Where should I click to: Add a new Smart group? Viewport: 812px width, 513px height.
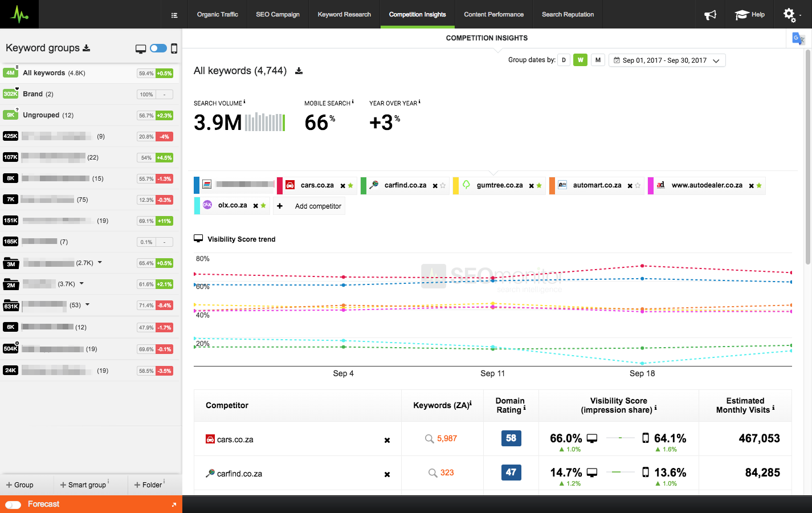pyautogui.click(x=83, y=485)
